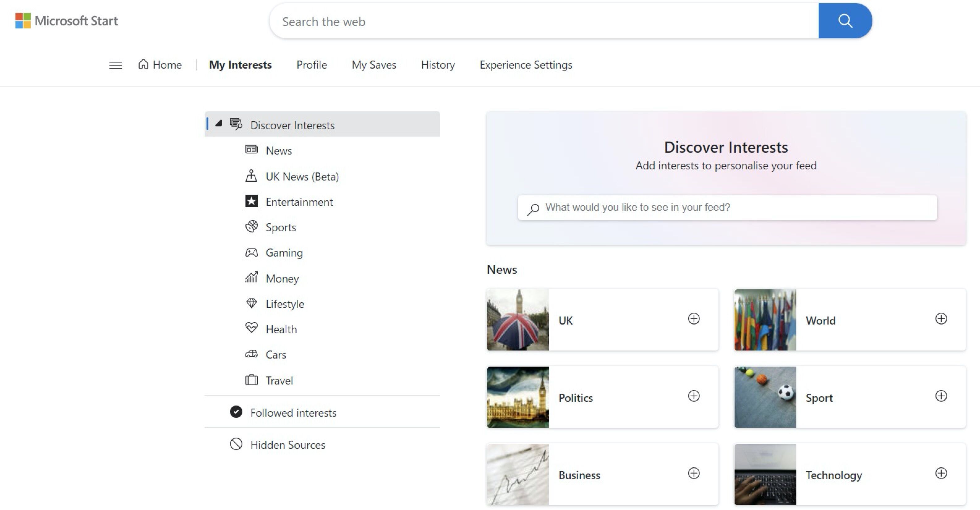The width and height of the screenshot is (980, 510).
Task: Follow the UK interest with plus button
Action: [x=693, y=319]
